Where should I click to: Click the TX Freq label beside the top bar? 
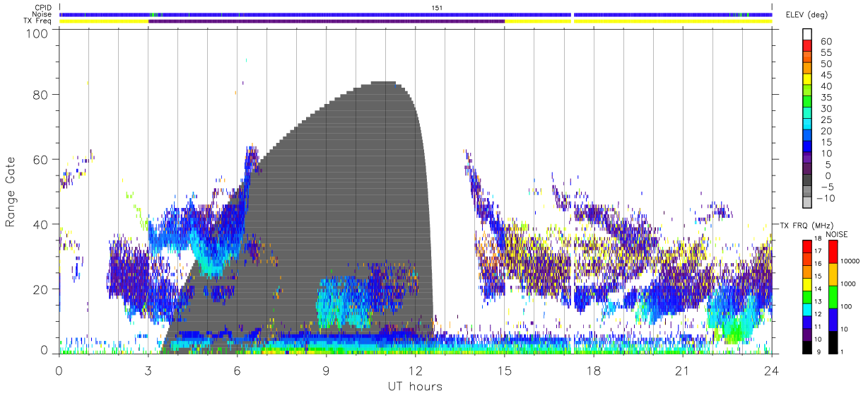point(38,21)
